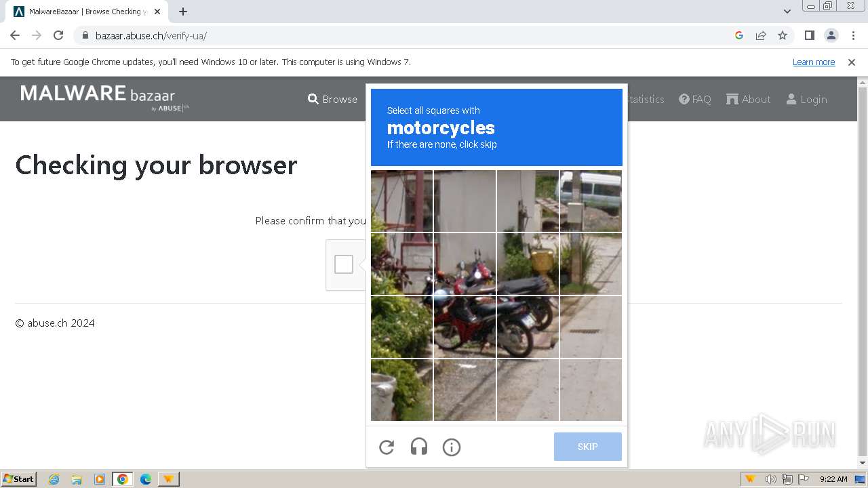This screenshot has width=868, height=488.
Task: Open the About page
Action: click(x=749, y=99)
